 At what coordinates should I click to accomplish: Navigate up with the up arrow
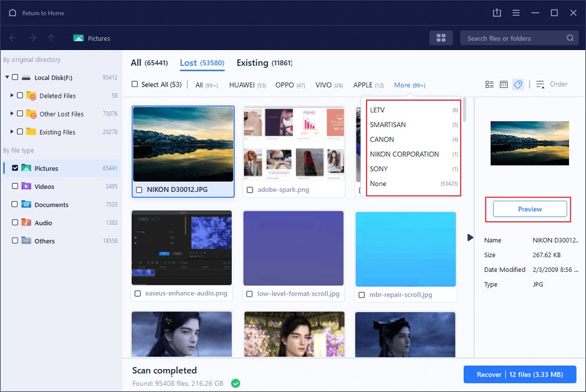(x=51, y=38)
